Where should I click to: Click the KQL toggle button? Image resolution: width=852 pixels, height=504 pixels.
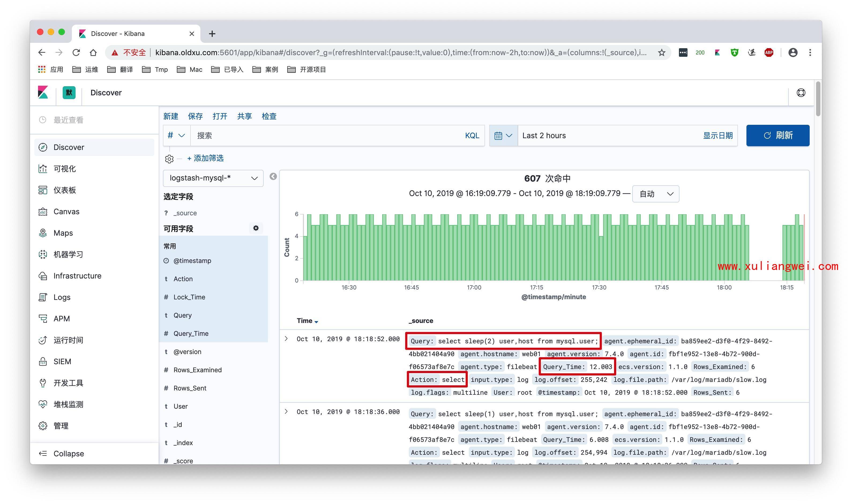472,135
